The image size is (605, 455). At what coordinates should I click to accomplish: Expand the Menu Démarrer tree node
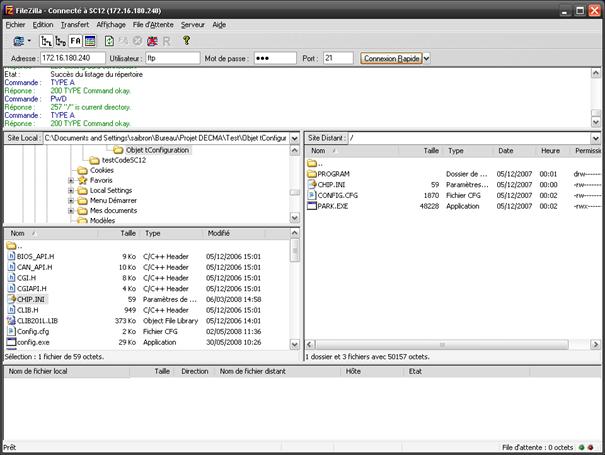click(71, 200)
